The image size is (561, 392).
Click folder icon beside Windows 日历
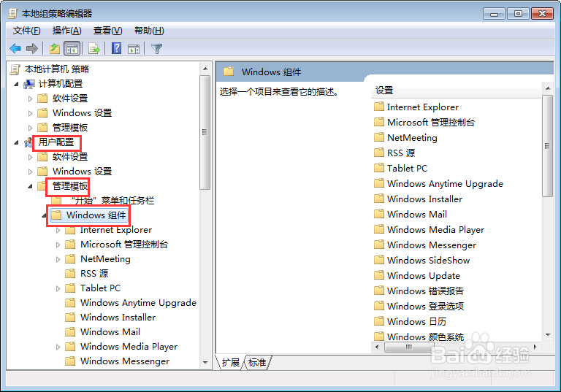(379, 321)
